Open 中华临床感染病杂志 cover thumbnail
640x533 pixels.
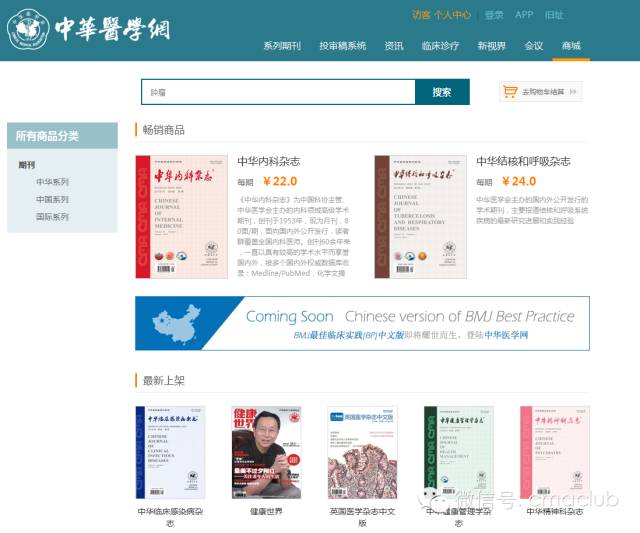click(x=170, y=452)
